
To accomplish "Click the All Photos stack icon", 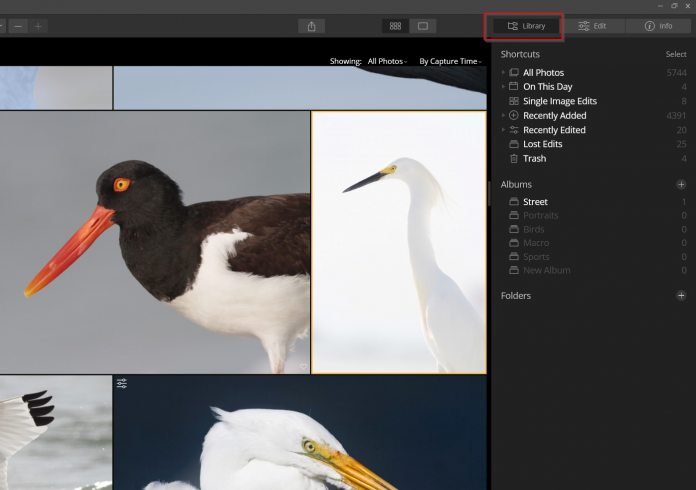I will coord(514,72).
